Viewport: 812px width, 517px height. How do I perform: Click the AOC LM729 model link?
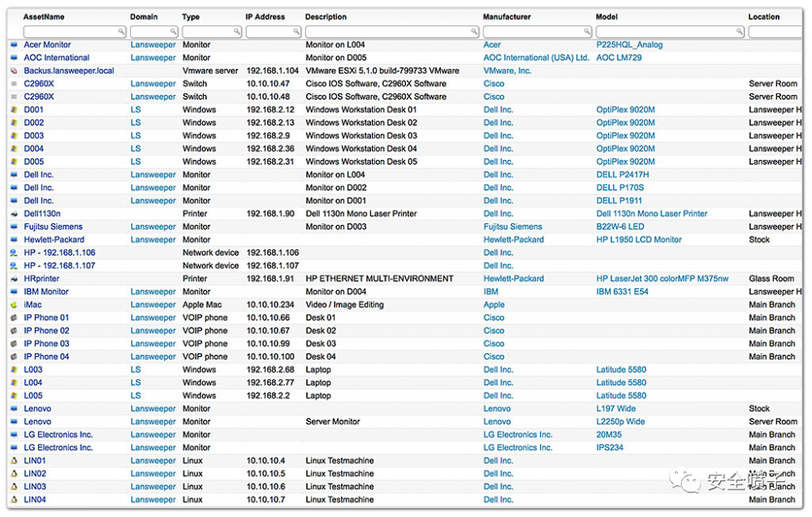[619, 58]
